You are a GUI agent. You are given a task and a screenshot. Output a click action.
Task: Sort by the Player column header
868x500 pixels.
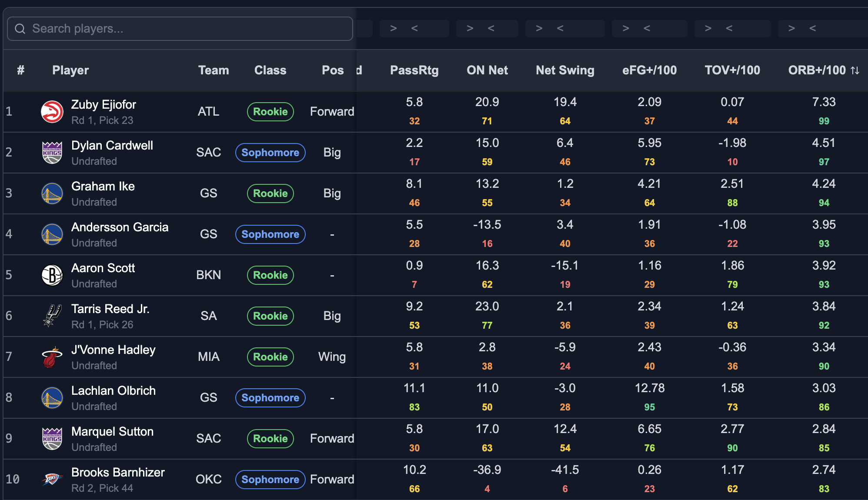(x=70, y=70)
